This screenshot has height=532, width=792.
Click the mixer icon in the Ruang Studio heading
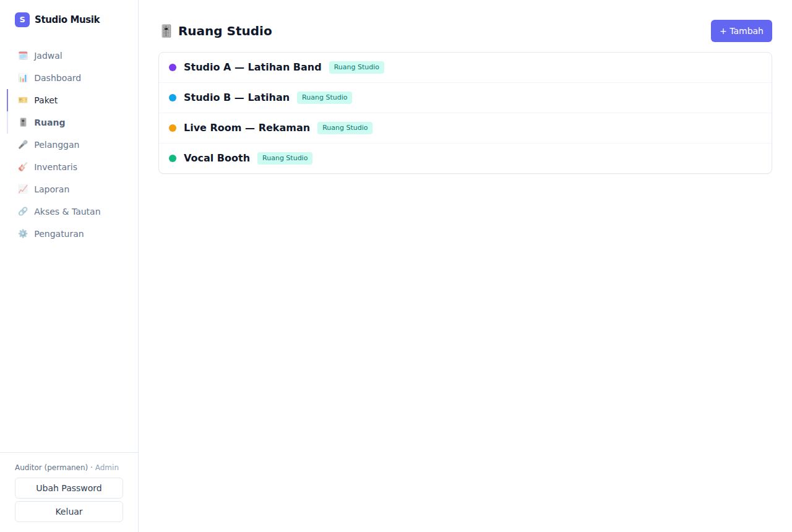click(x=166, y=31)
